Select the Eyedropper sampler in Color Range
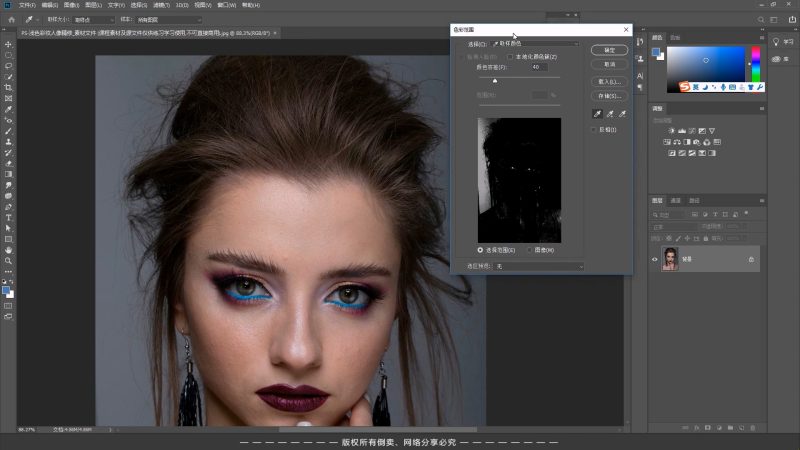 pos(596,115)
